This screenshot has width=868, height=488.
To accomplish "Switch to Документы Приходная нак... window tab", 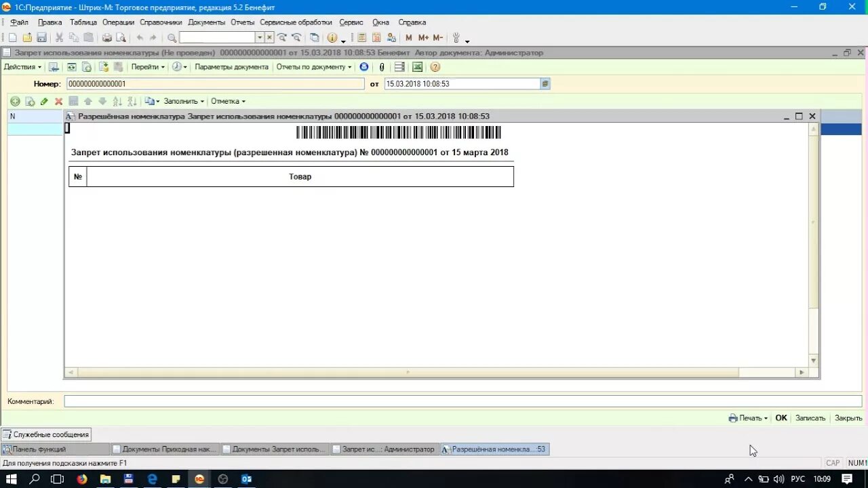I will tap(164, 449).
